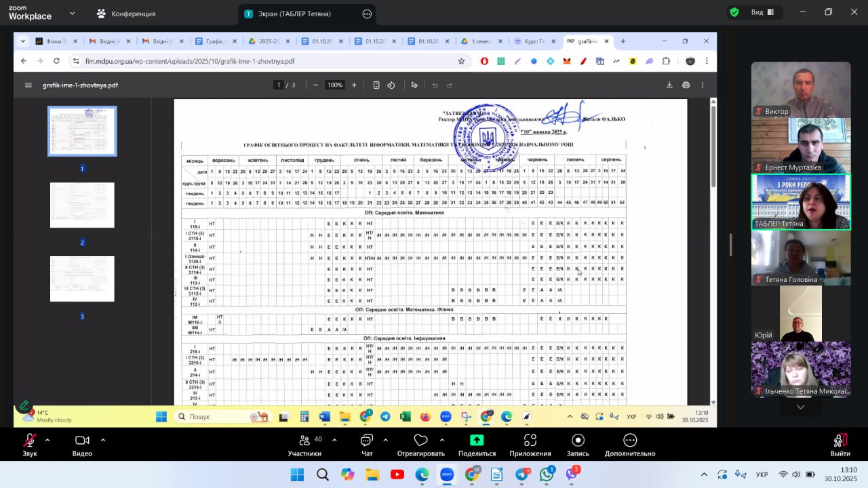Click PDF zoom in plus button

(x=354, y=85)
